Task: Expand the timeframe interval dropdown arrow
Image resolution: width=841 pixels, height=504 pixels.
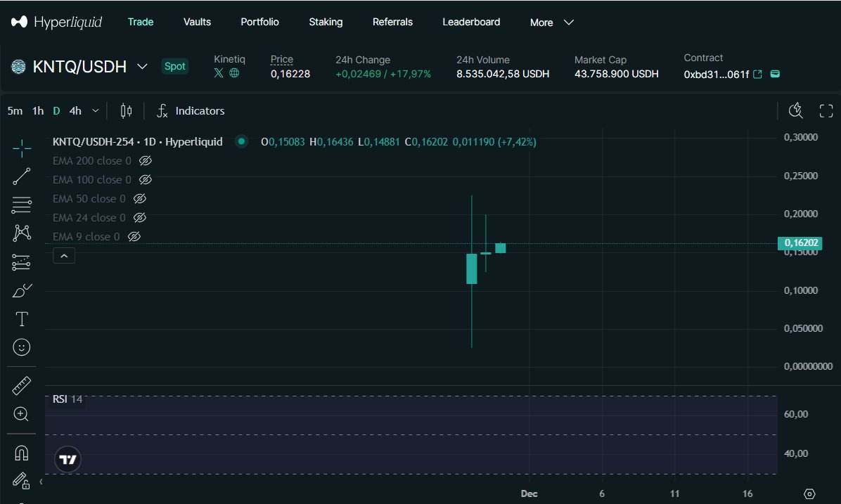Action: click(96, 111)
